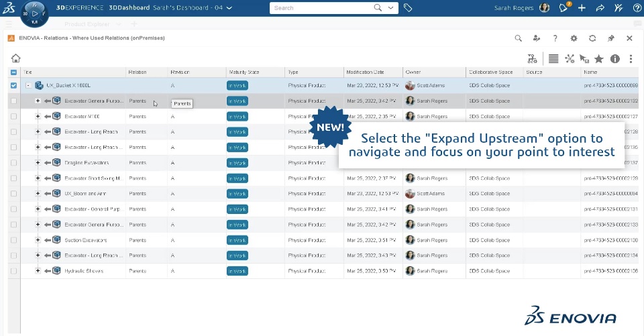644x336 pixels.
Task: Open the collaboration tools icon
Action: click(x=619, y=8)
